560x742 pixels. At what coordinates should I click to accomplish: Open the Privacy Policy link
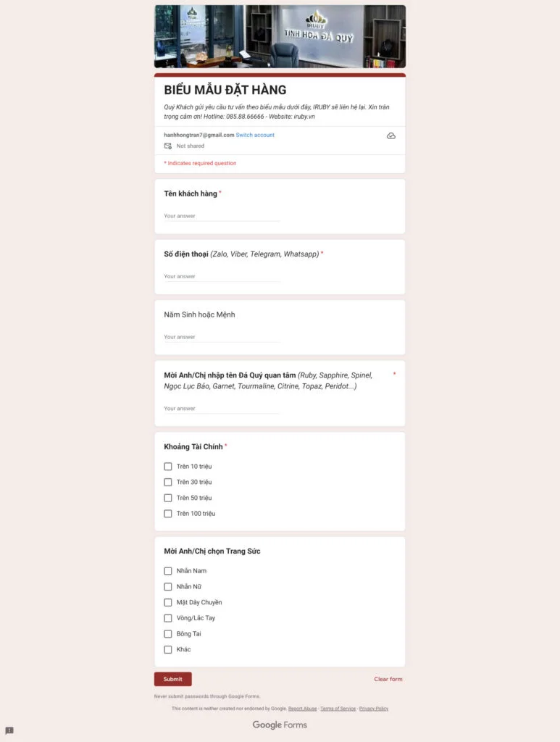click(374, 709)
